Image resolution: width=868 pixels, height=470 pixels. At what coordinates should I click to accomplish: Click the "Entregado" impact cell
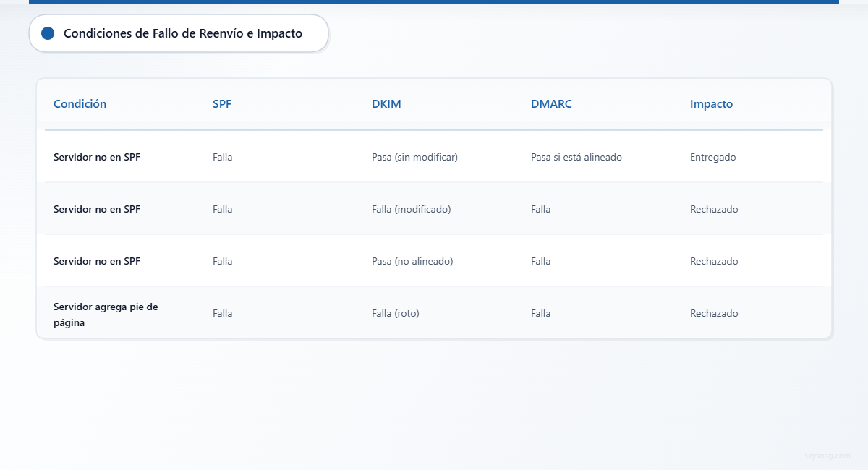713,157
